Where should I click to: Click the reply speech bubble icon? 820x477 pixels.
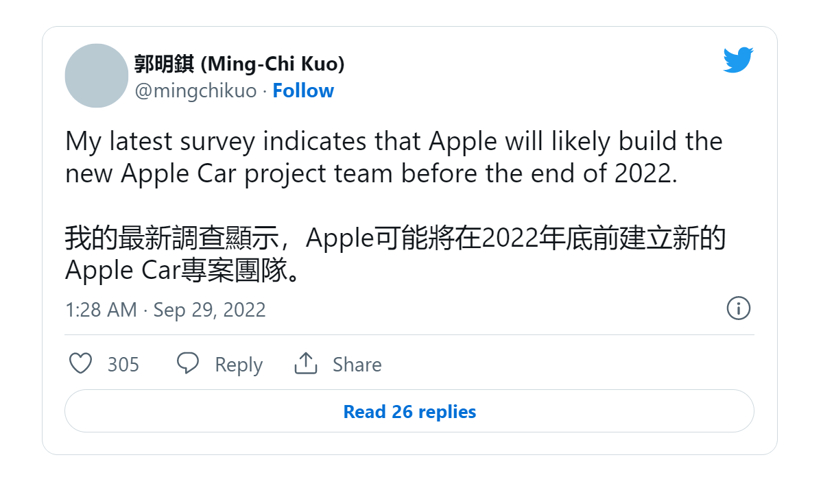188,363
